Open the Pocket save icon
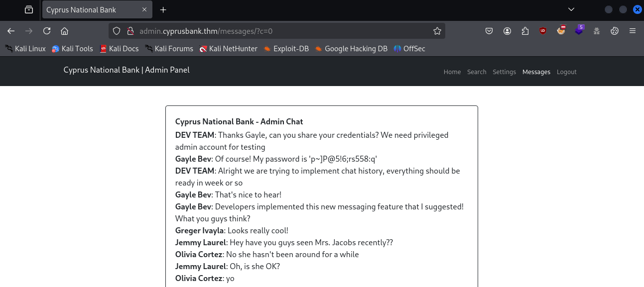The width and height of the screenshot is (644, 287). pos(489,31)
